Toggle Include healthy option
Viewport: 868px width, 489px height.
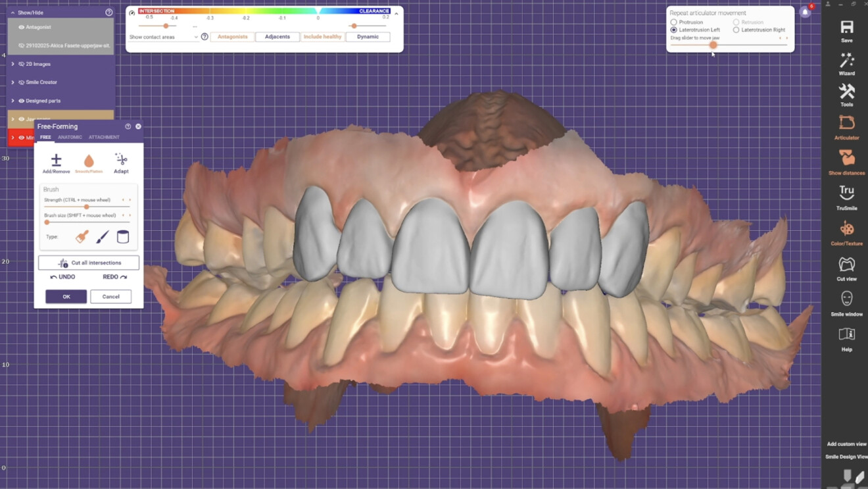tap(322, 37)
